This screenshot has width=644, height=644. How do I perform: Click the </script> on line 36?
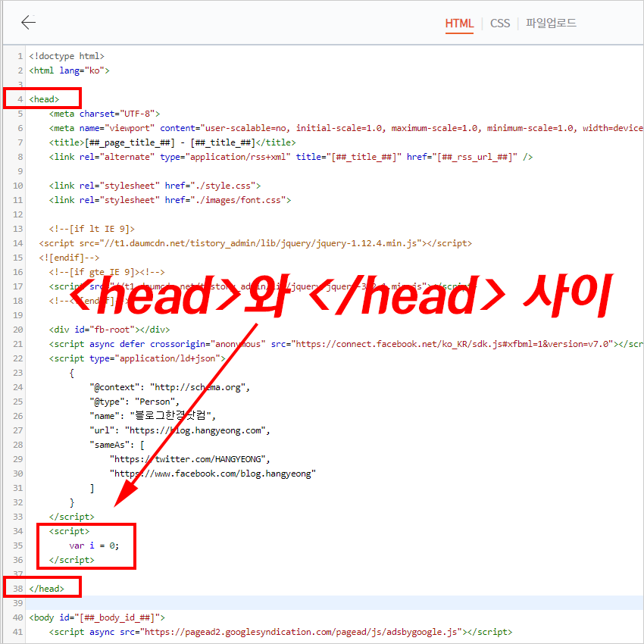71,559
